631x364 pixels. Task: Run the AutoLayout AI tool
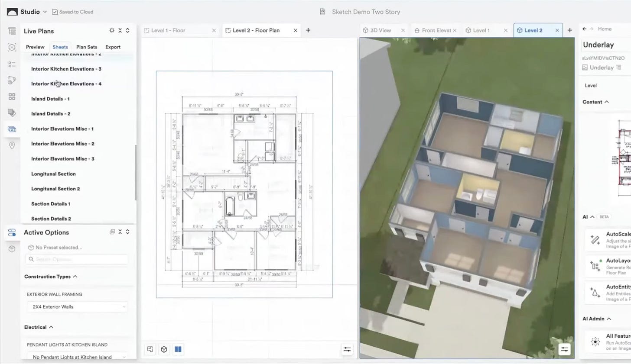point(608,266)
